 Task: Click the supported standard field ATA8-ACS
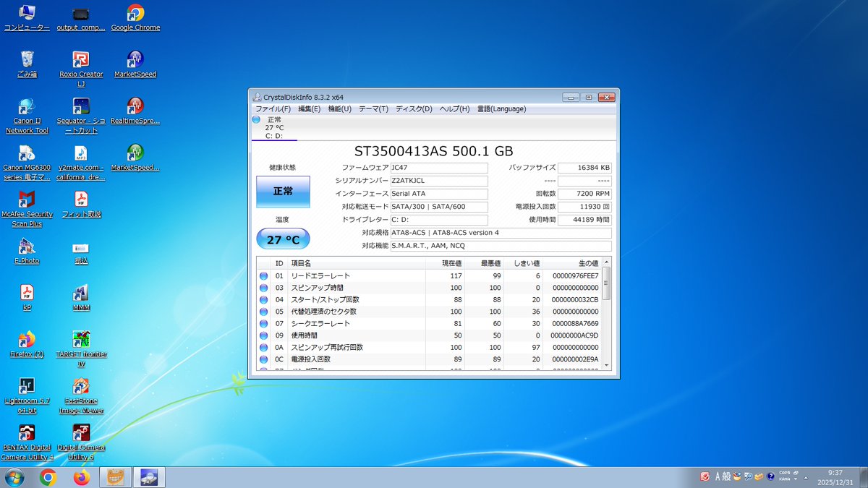(x=500, y=233)
